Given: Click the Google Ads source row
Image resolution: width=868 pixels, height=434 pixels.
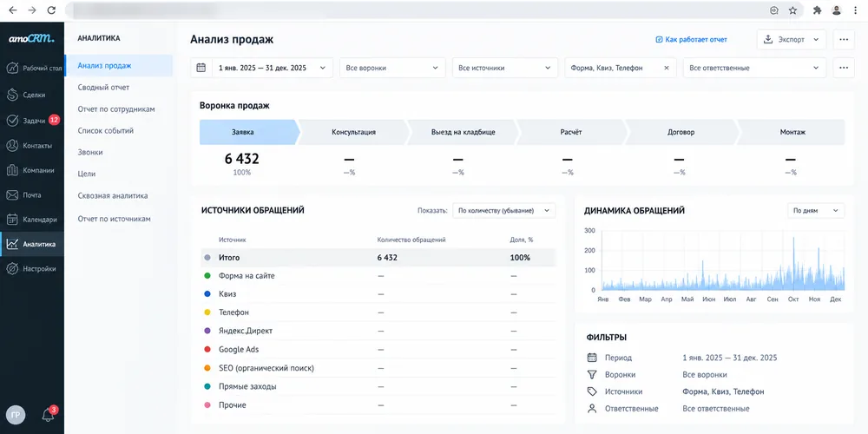Looking at the screenshot, I should 378,350.
